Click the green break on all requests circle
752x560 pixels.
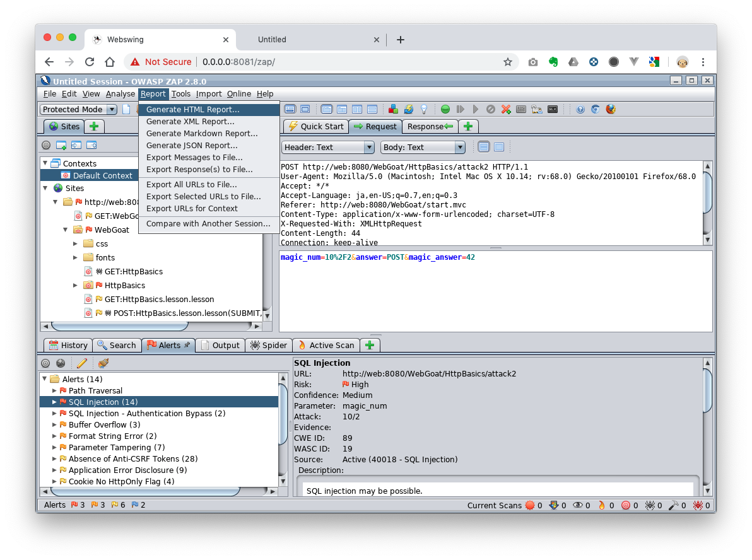click(445, 109)
